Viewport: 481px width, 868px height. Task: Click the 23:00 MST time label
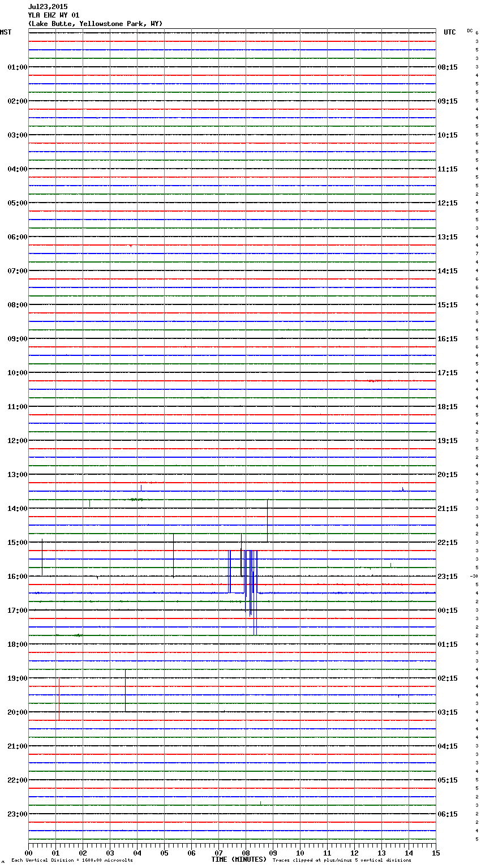(17, 814)
